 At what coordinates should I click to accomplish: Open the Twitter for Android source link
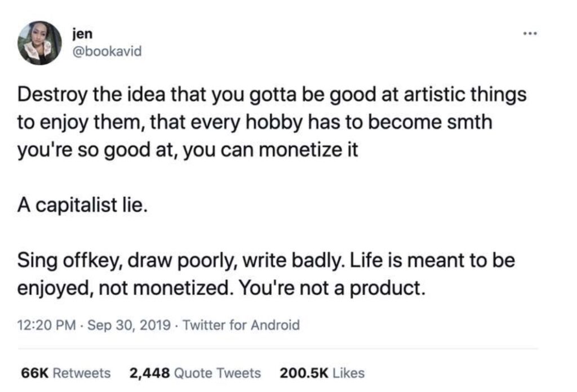(241, 325)
